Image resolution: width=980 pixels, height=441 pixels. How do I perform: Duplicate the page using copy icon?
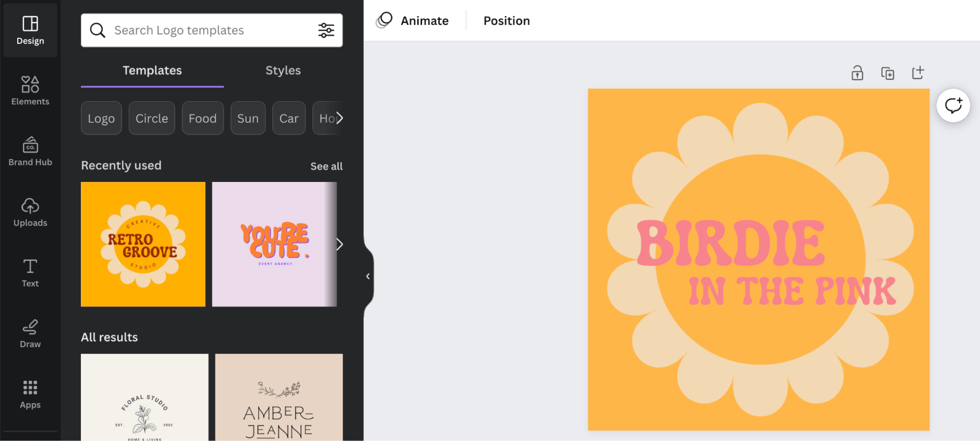(x=887, y=73)
